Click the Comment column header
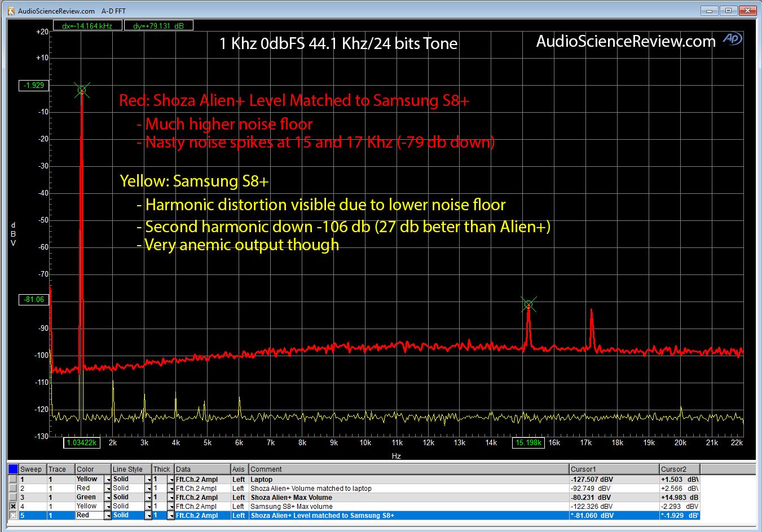762x532 pixels. 409,469
